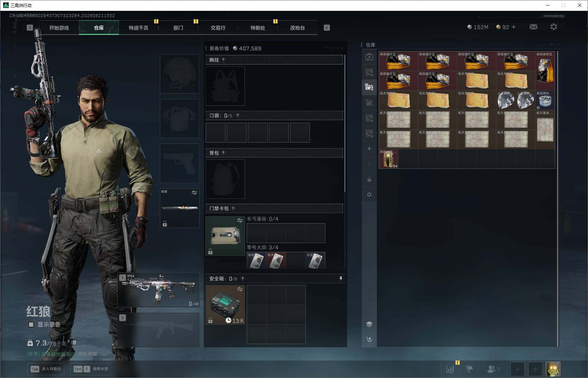Invite teammate to second empty squad slot
Viewport: 588px width, 378px height.
pos(535,369)
